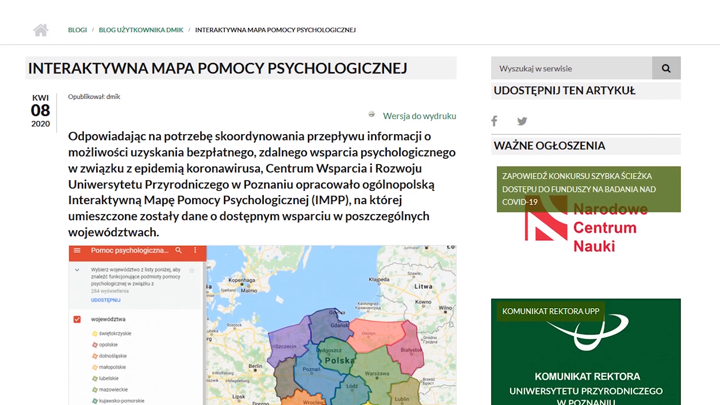Share the article on Twitter
Viewport: 720px width, 405px height.
[521, 121]
